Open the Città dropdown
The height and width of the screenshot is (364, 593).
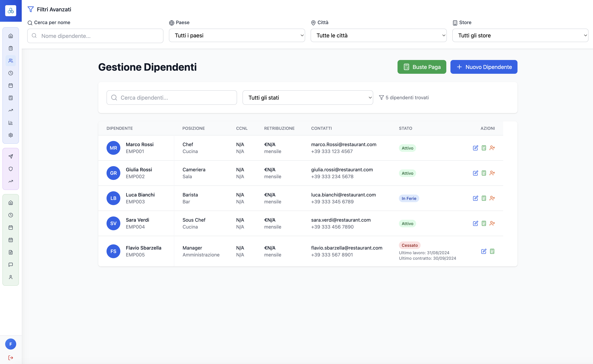click(x=379, y=35)
